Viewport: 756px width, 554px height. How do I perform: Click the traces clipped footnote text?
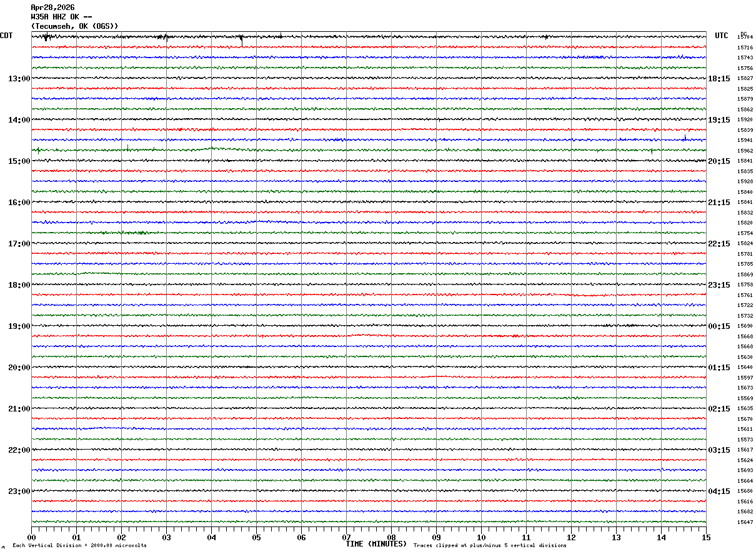click(490, 546)
